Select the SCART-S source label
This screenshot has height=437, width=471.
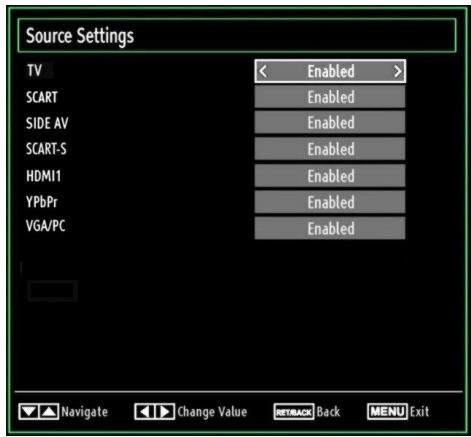coord(46,149)
